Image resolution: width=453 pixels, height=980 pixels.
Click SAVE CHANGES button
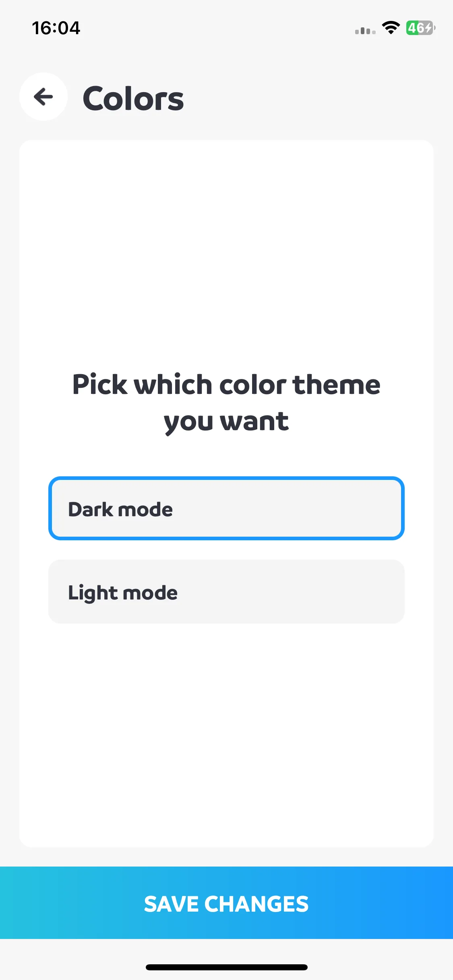click(226, 903)
